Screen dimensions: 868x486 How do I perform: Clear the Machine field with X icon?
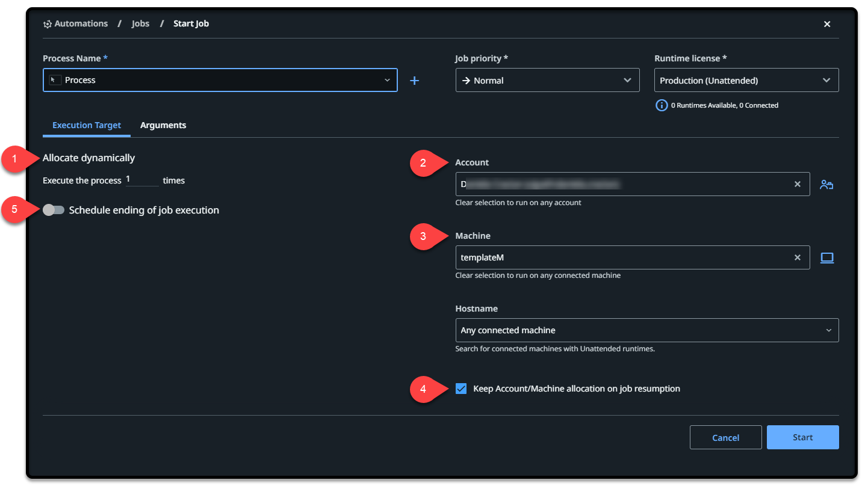click(798, 257)
